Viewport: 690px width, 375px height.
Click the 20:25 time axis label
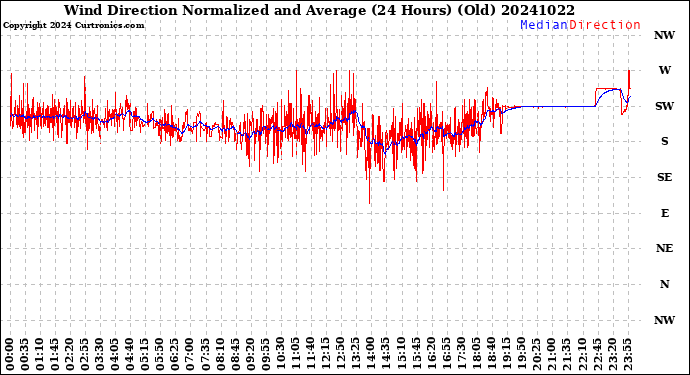coord(536,354)
